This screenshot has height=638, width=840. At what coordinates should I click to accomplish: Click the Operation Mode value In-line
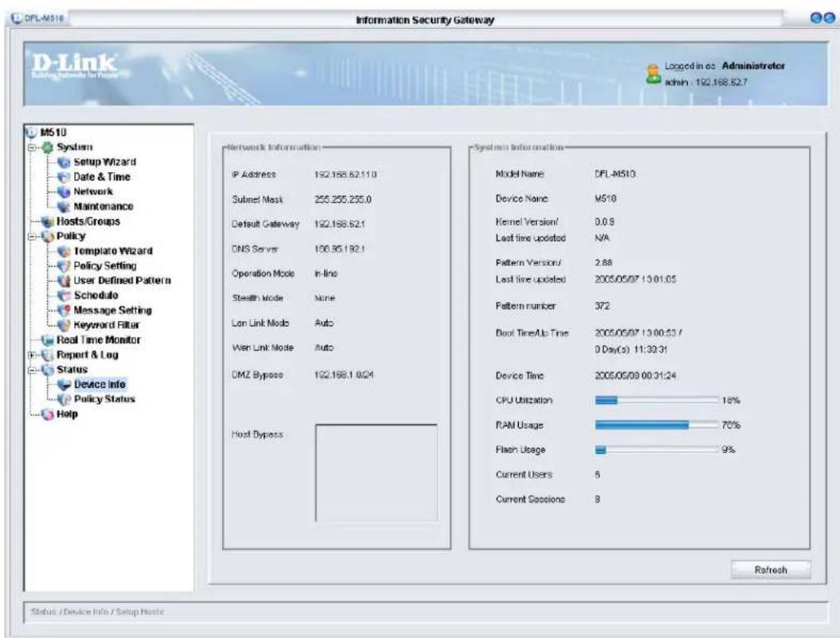pos(326,273)
